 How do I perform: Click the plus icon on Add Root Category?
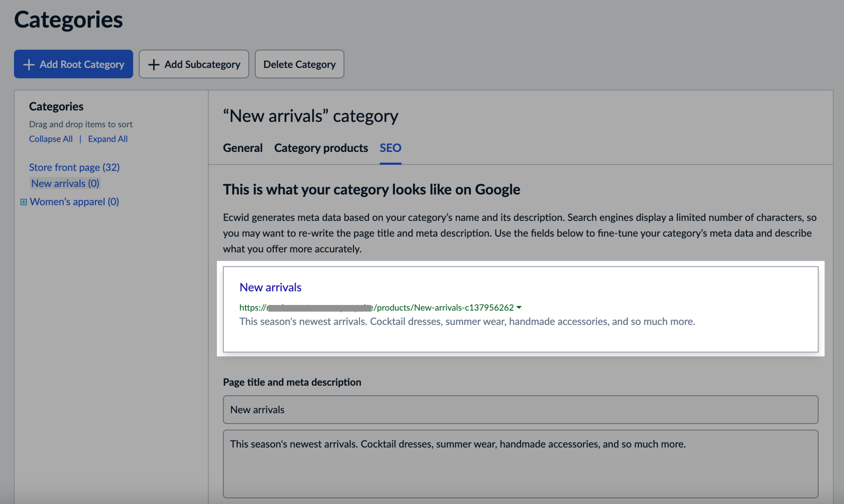coord(29,64)
